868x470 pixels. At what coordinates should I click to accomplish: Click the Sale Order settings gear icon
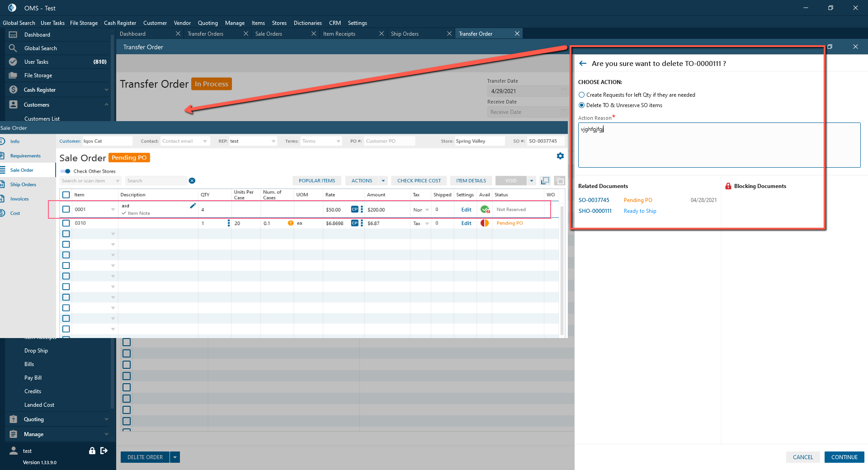[x=560, y=156]
